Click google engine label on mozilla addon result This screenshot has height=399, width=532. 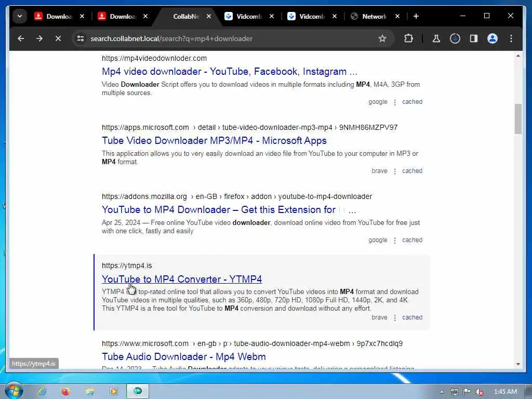pos(378,240)
